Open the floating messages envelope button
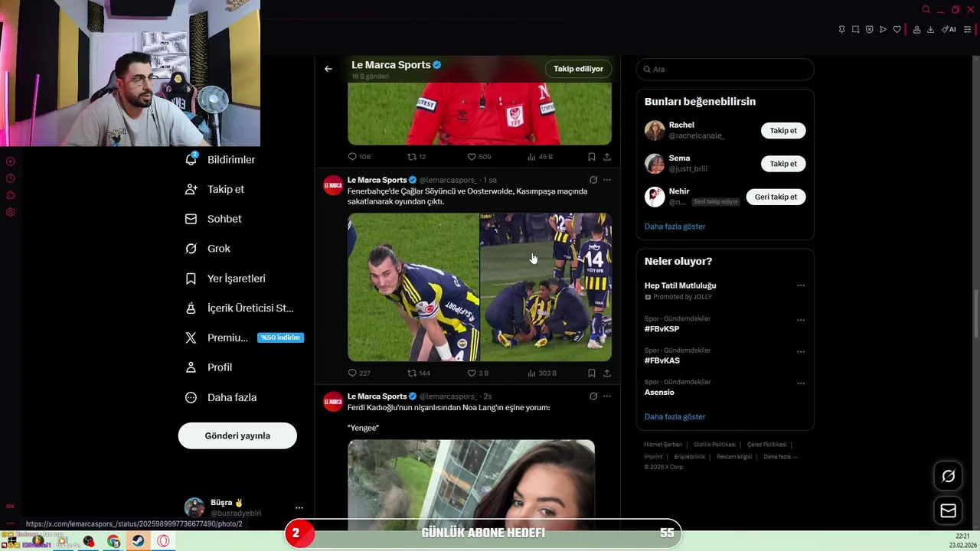980x551 pixels. pos(948,510)
